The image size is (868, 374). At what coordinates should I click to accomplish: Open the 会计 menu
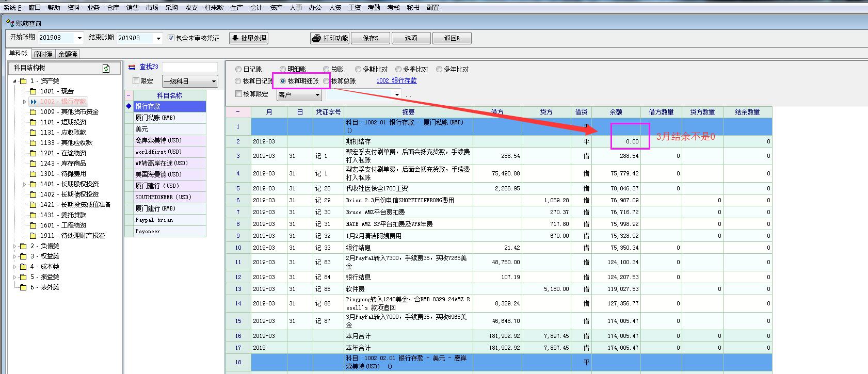click(256, 7)
